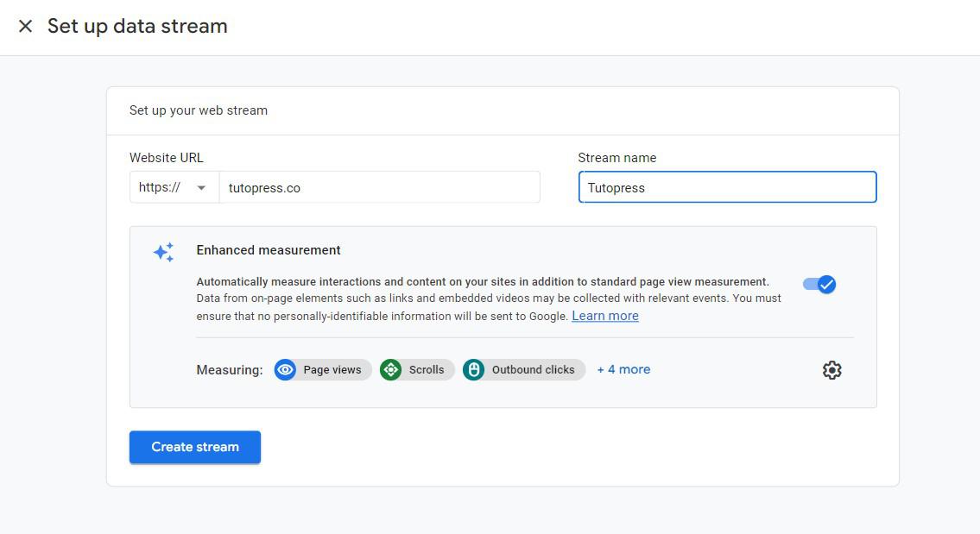Open the https:// protocol dropdown

point(200,187)
